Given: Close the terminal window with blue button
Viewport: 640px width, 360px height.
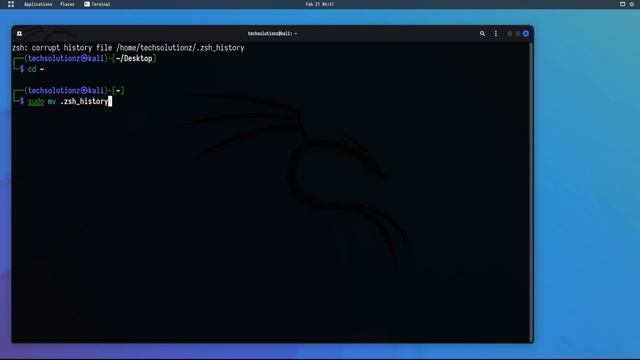Looking at the screenshot, I should [x=526, y=33].
